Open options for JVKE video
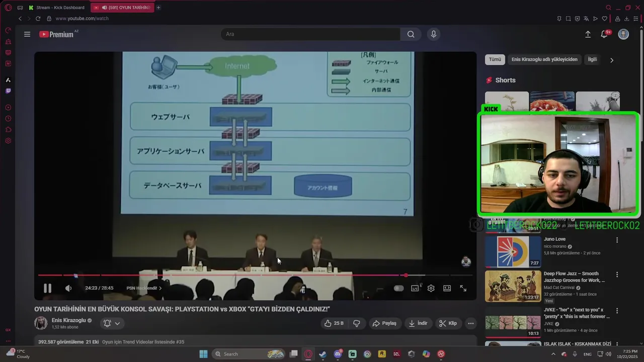This screenshot has width=644, height=362. coord(617,311)
